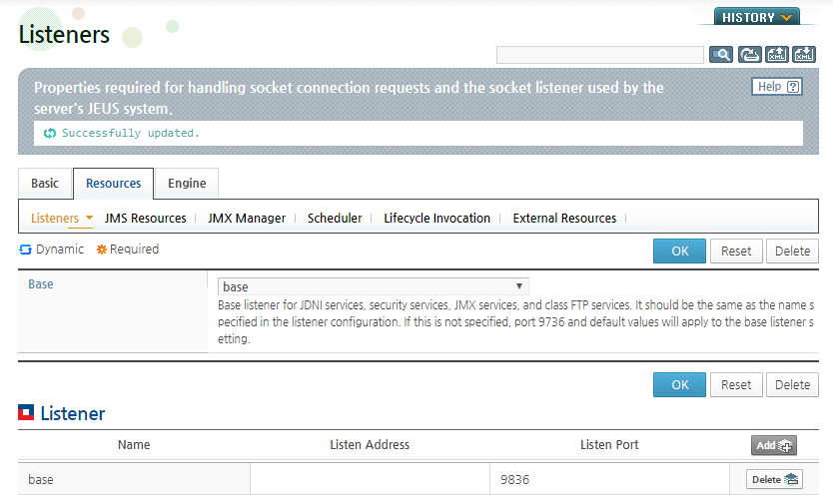Click the refresh/print arrow icon
The width and height of the screenshot is (833, 504).
coord(749,54)
